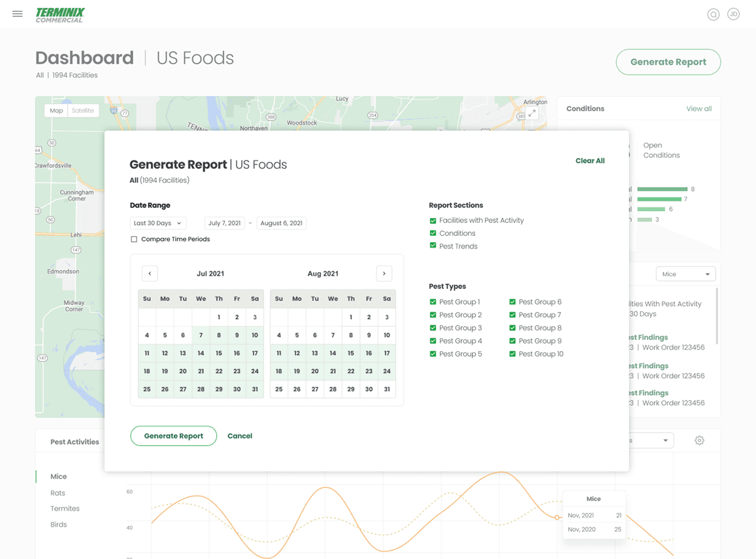Go to next month in calendar
Image resolution: width=756 pixels, height=559 pixels.
point(384,273)
